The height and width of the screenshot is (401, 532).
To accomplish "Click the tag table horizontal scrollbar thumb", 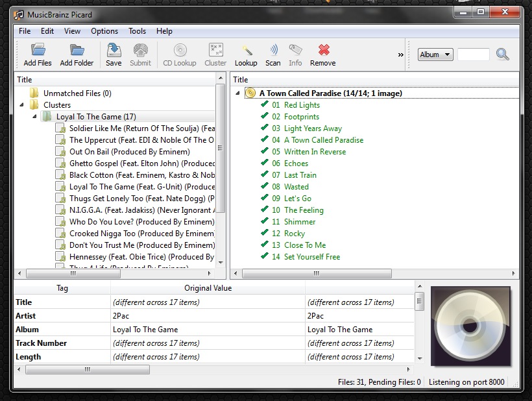I will coord(87,369).
